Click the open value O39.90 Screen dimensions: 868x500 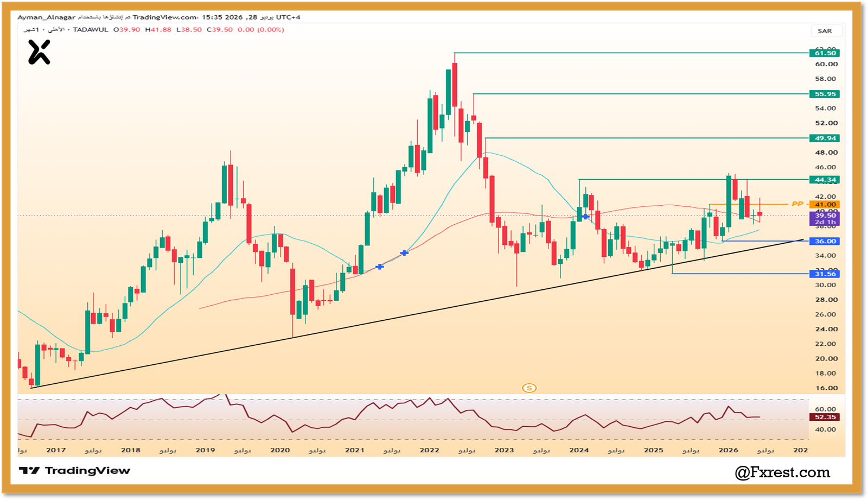(x=126, y=30)
